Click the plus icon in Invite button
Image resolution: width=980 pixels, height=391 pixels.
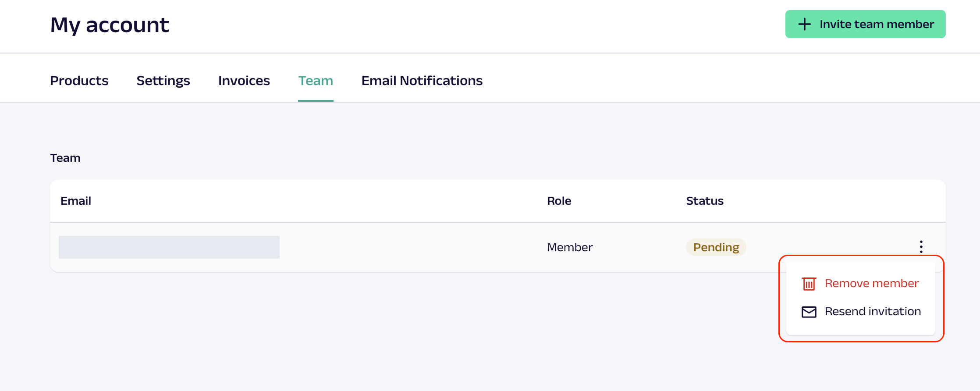tap(804, 24)
